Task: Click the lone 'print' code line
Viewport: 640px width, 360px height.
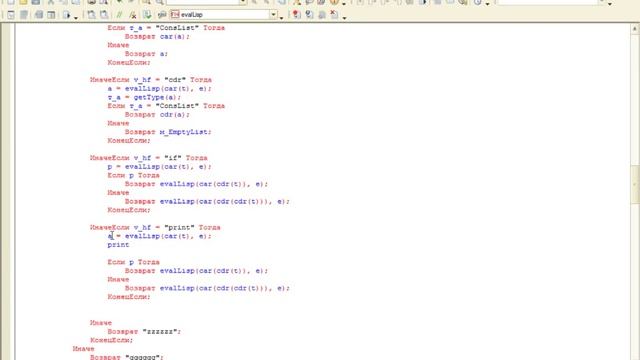Action: (118, 244)
